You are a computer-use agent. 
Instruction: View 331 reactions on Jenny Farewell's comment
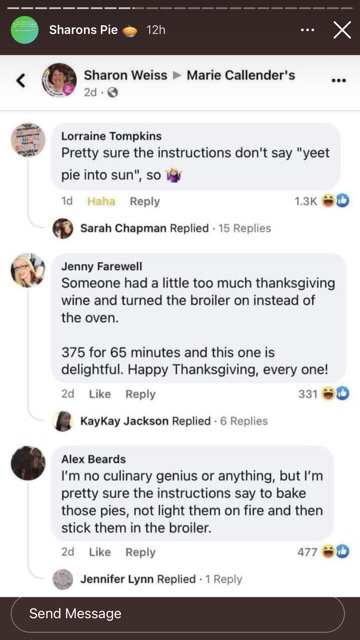324,394
